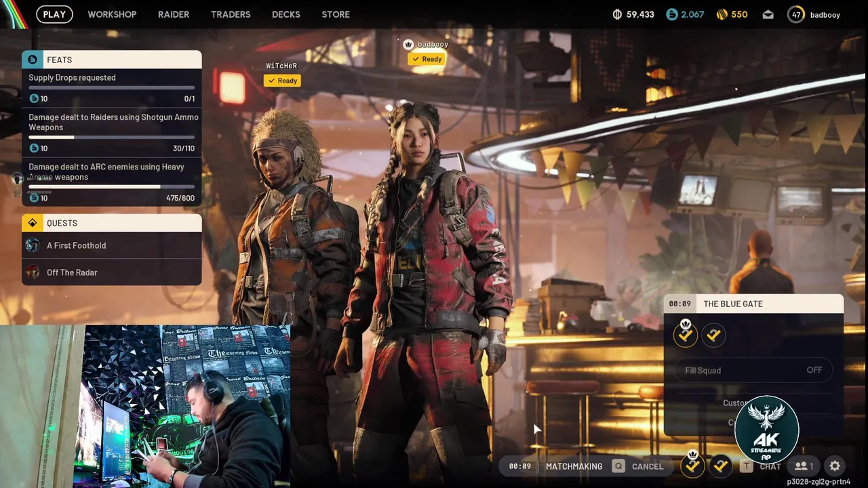Click the leader ready checkmark in Blue Gate panel
This screenshot has width=868, height=488.
click(686, 335)
